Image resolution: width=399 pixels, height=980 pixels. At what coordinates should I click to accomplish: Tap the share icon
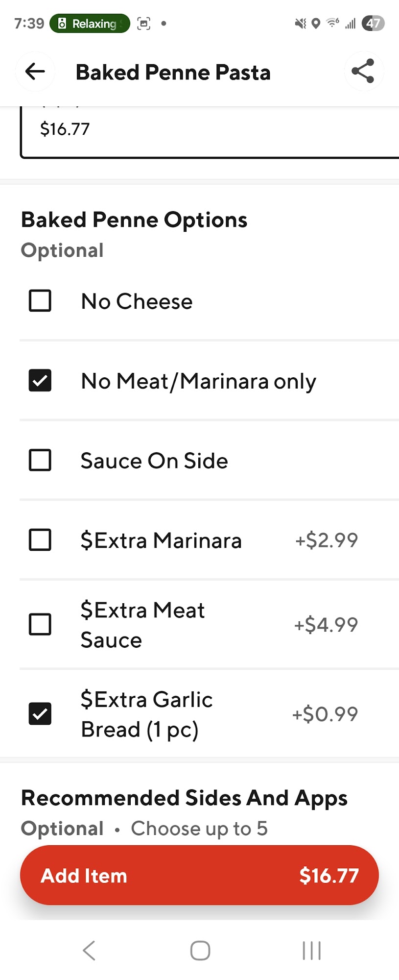pyautogui.click(x=363, y=72)
